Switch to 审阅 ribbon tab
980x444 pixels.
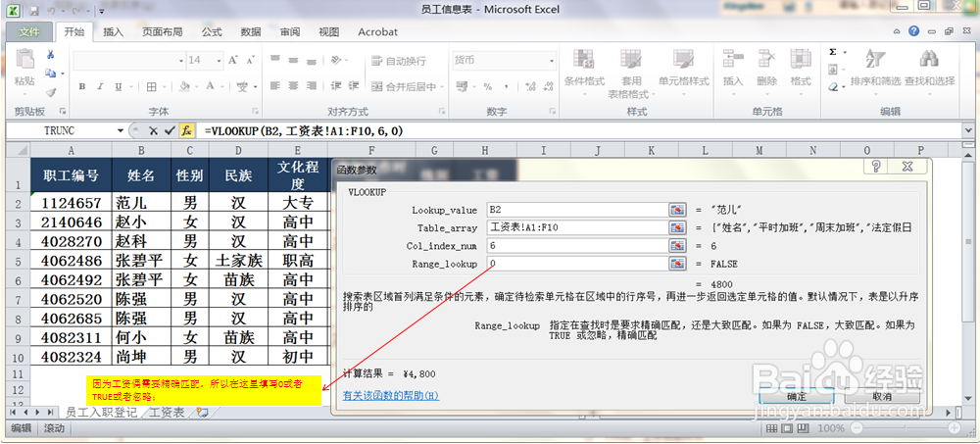(289, 32)
